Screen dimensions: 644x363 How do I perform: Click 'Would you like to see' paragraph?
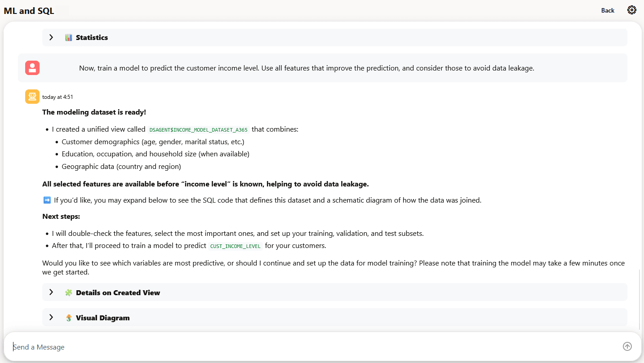pos(333,267)
